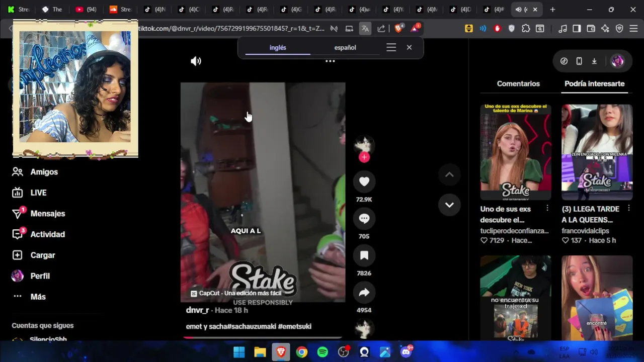644x362 pixels.
Task: Open the profile avatar in TikTok header
Action: (617, 61)
